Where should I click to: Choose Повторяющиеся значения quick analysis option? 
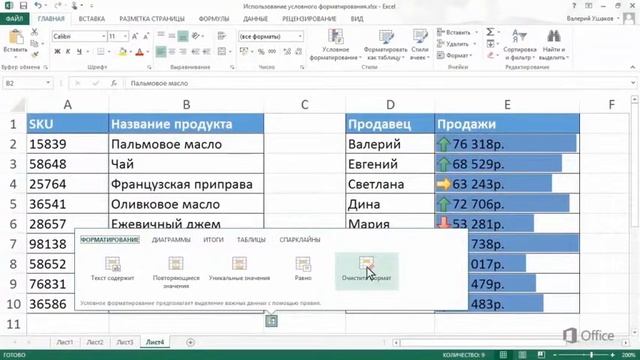(x=176, y=272)
